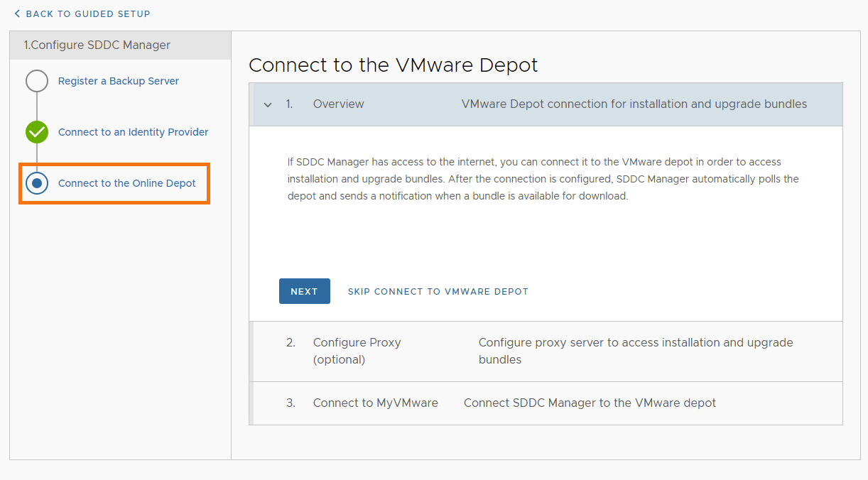Toggle the completed checkmark on Identity Provider step
This screenshot has height=480, width=868.
36,132
